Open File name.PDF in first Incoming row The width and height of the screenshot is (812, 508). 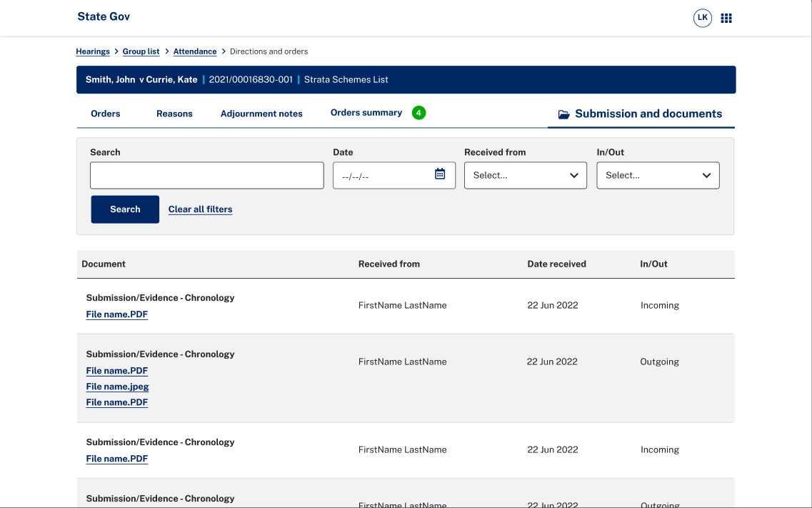coord(117,314)
